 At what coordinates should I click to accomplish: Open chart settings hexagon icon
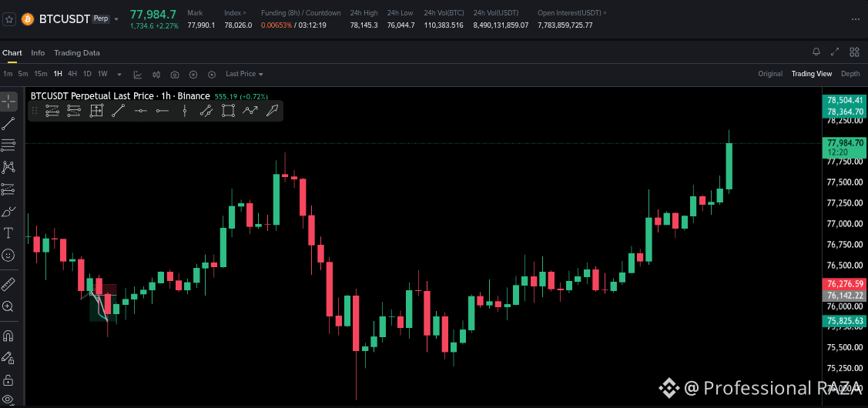[212, 74]
